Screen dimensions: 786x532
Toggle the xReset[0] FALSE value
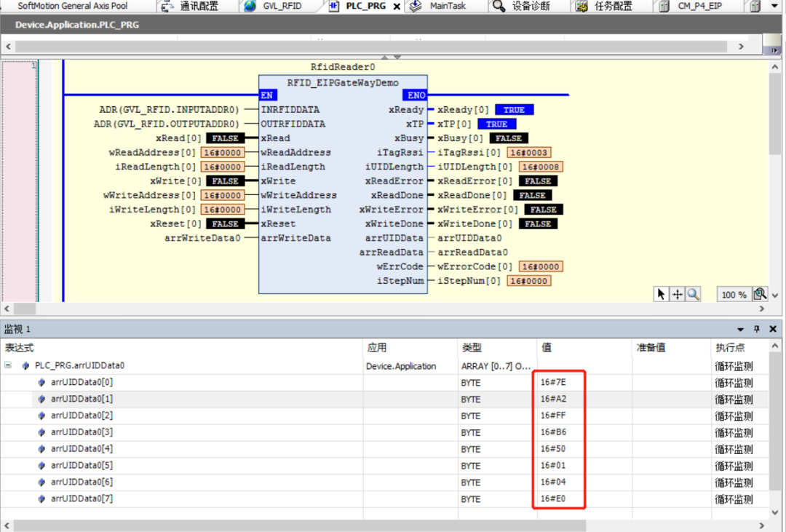[x=225, y=224]
